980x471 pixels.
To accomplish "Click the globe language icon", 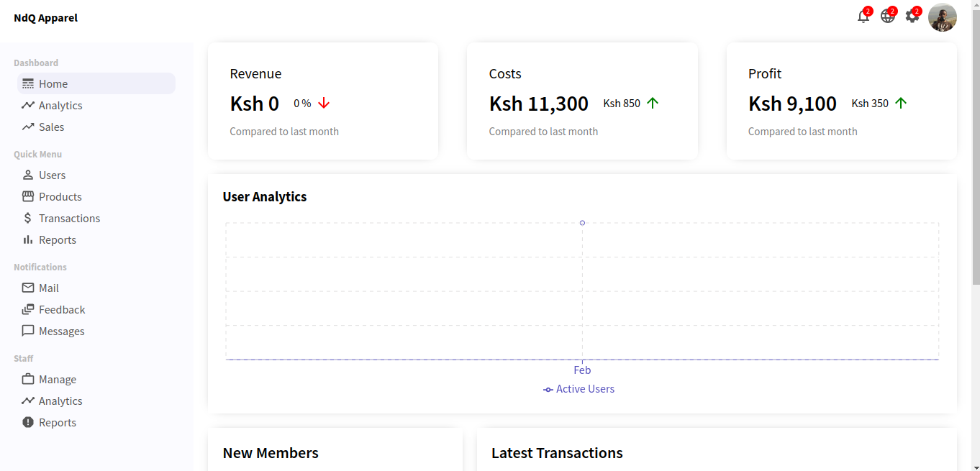I will 887,17.
